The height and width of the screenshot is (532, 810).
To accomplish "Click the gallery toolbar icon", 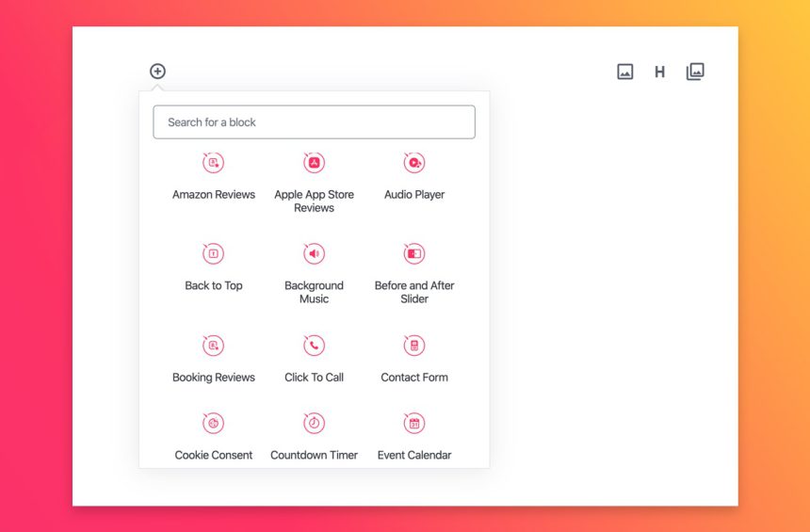I will click(695, 72).
